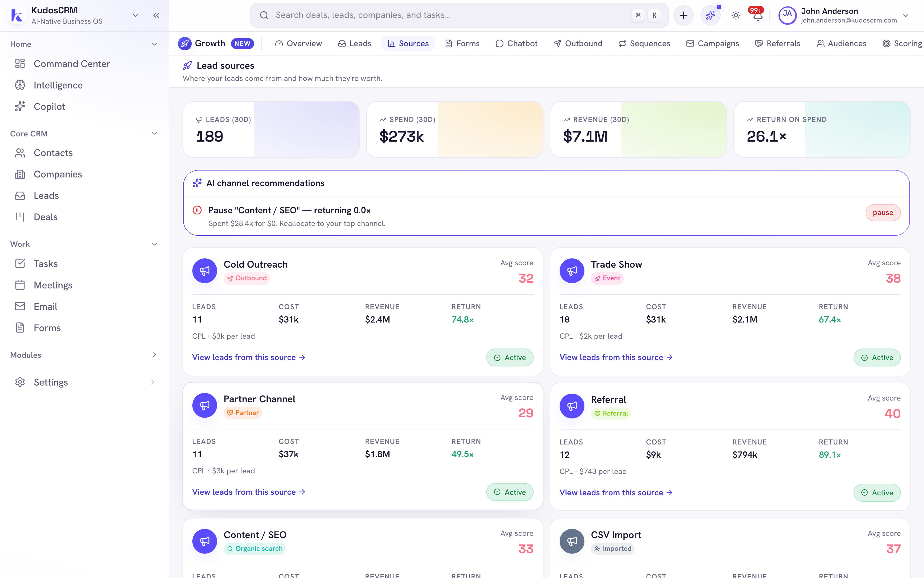Collapse the Core CRM section chevron
The width and height of the screenshot is (924, 578).
click(x=155, y=134)
